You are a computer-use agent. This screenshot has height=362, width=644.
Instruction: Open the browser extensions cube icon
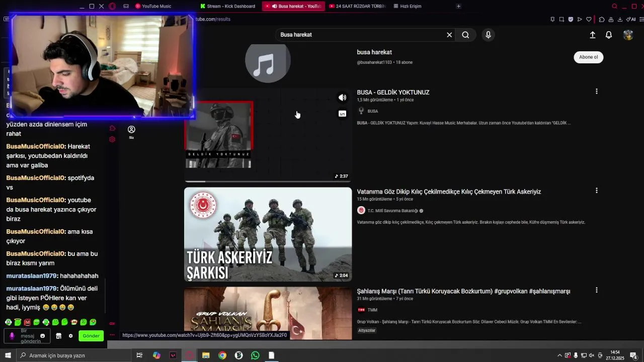point(602,20)
